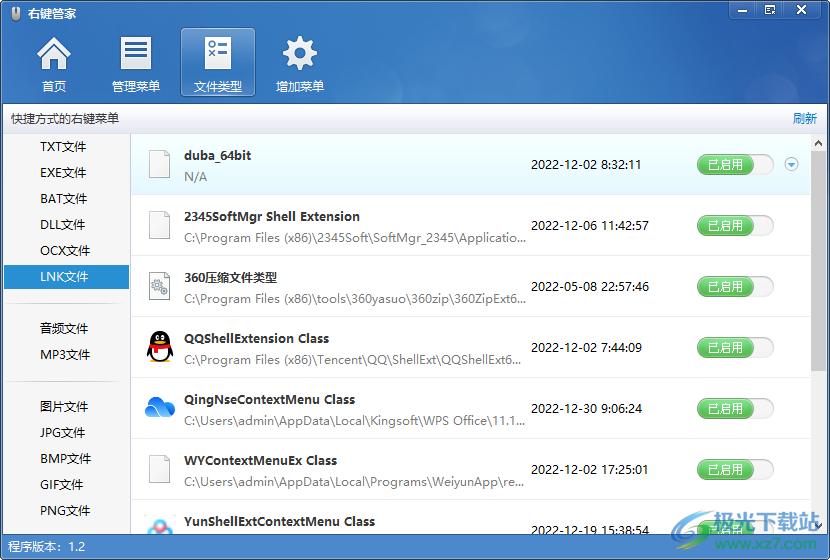Toggle 360压缩文件类型 已启用 switch
Viewport: 830px width, 560px height.
(x=735, y=286)
